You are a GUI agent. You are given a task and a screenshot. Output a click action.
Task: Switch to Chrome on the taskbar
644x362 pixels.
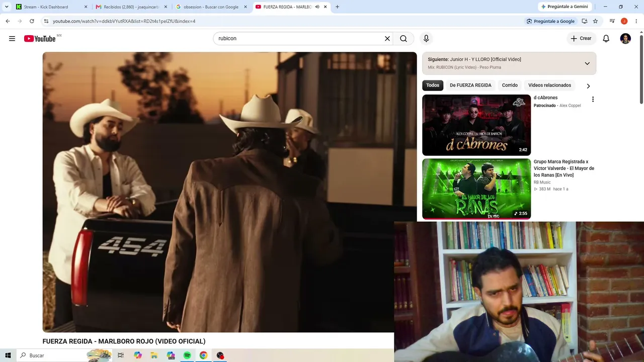203,355
